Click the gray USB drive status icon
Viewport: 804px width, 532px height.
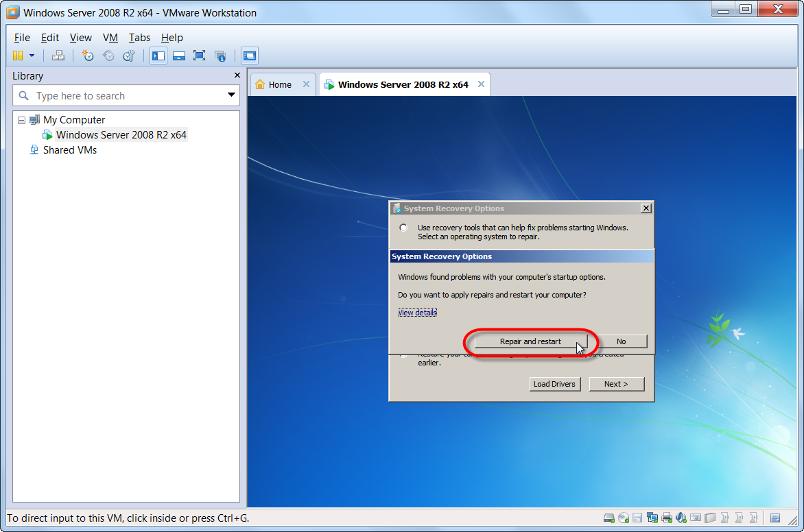coord(710,518)
